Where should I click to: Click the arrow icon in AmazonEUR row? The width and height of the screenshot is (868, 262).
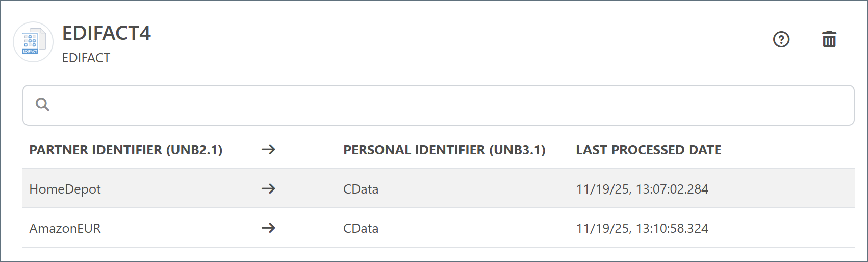268,228
